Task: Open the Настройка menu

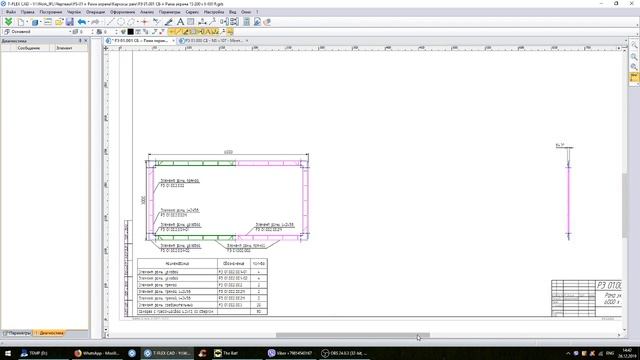Action: coord(214,12)
